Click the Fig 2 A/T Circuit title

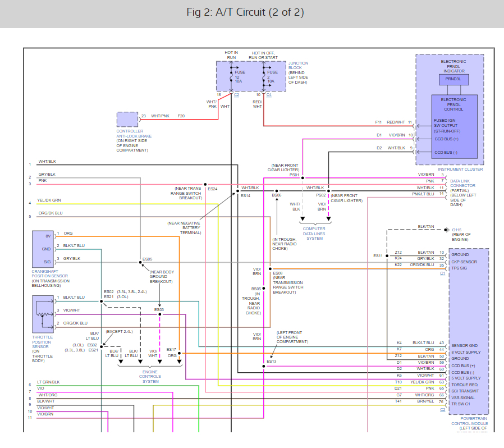(x=252, y=13)
